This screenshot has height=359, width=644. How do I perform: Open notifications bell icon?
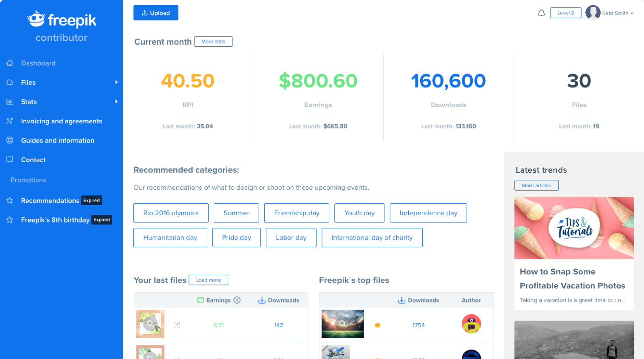(541, 13)
